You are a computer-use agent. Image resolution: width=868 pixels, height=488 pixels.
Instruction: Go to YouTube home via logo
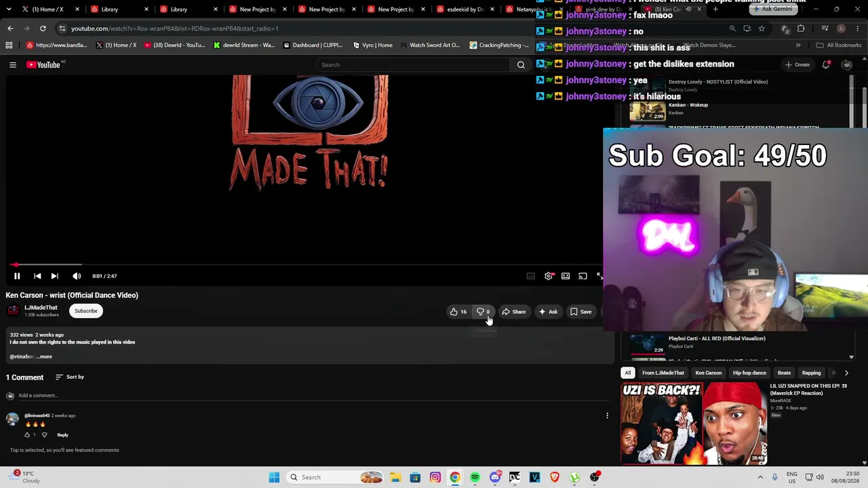tap(43, 64)
